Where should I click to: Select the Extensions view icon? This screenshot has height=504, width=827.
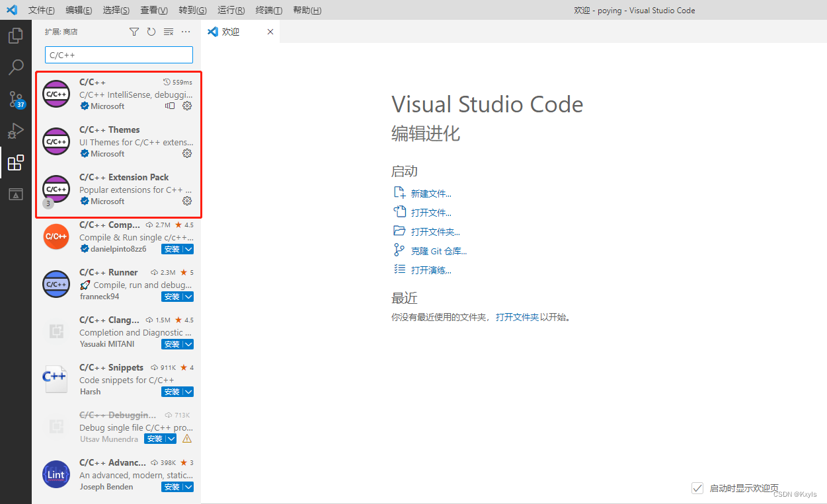[x=16, y=162]
